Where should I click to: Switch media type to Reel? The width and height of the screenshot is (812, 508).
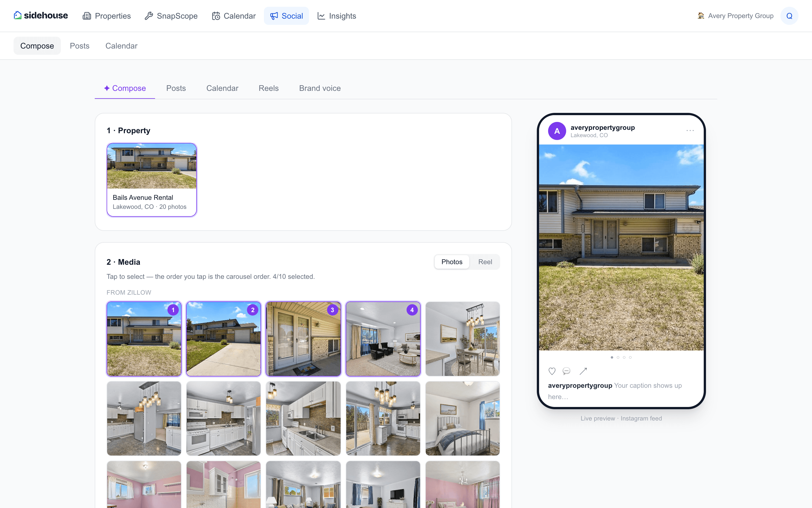pos(485,262)
